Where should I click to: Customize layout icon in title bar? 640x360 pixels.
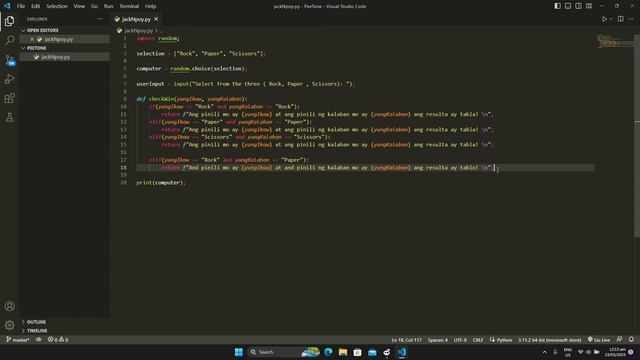(x=589, y=6)
